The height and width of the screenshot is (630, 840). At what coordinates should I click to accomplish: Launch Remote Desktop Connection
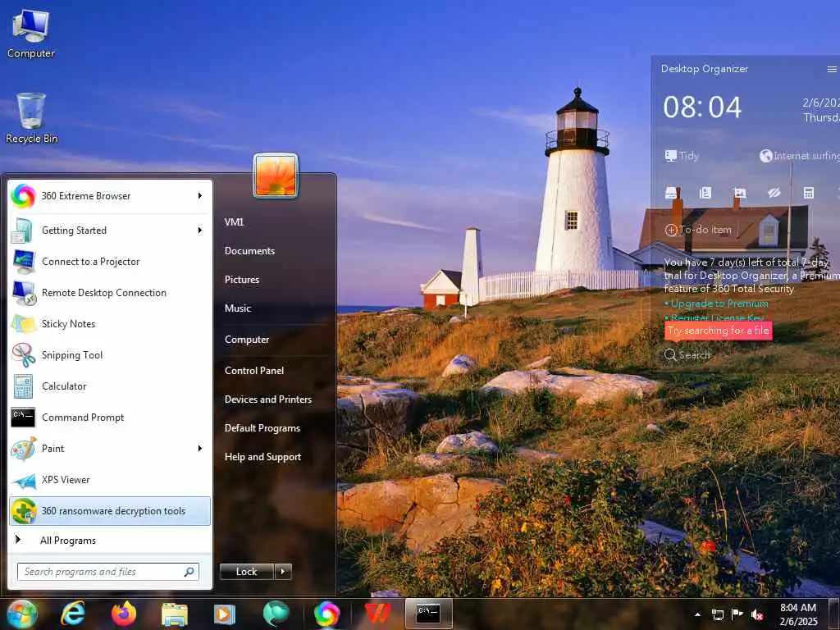click(x=110, y=293)
